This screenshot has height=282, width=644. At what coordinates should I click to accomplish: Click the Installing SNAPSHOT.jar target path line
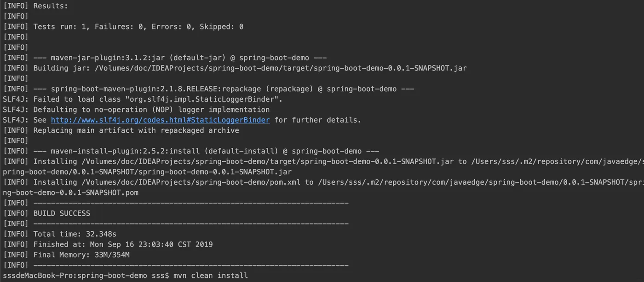(x=322, y=162)
